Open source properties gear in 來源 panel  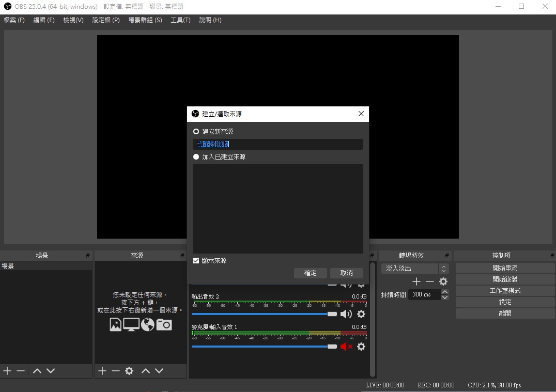(x=129, y=371)
